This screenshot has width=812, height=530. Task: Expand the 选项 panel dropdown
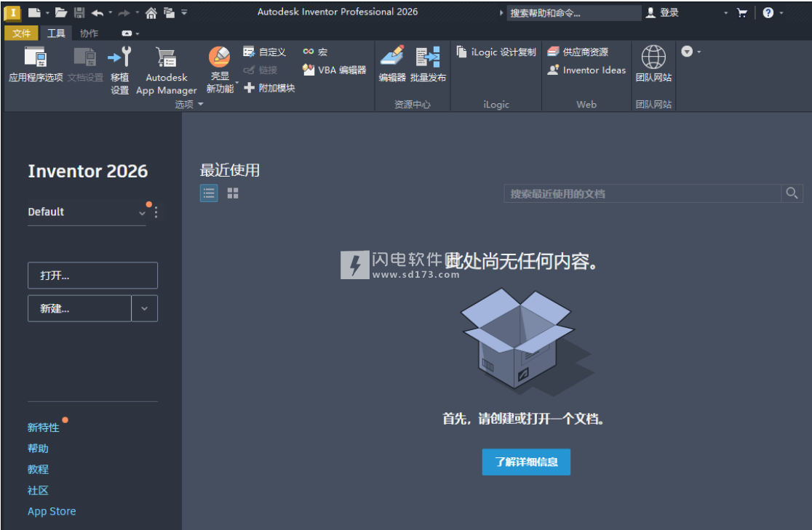click(201, 104)
